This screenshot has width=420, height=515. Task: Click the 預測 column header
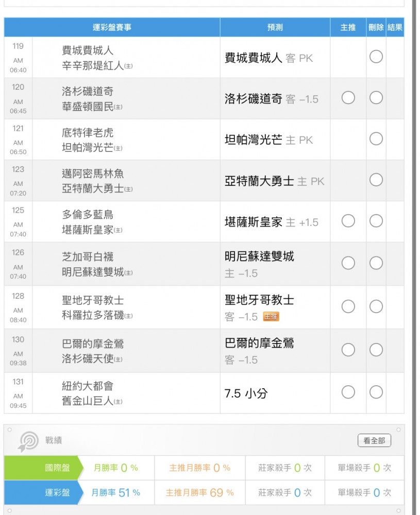click(x=275, y=28)
